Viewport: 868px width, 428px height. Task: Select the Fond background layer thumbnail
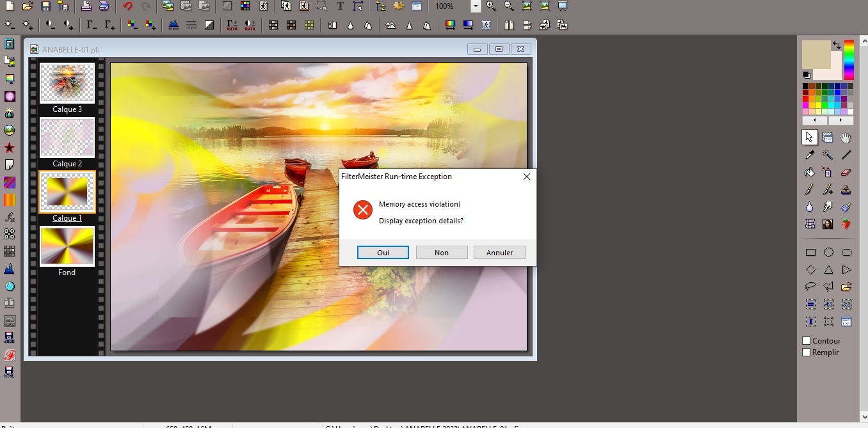click(67, 246)
